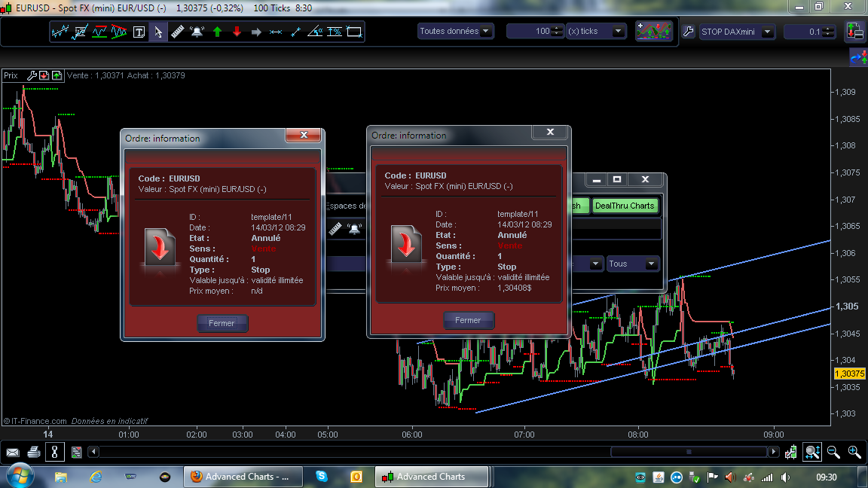Zoom in the chart with plus magnifier
The image size is (868, 488).
[854, 452]
